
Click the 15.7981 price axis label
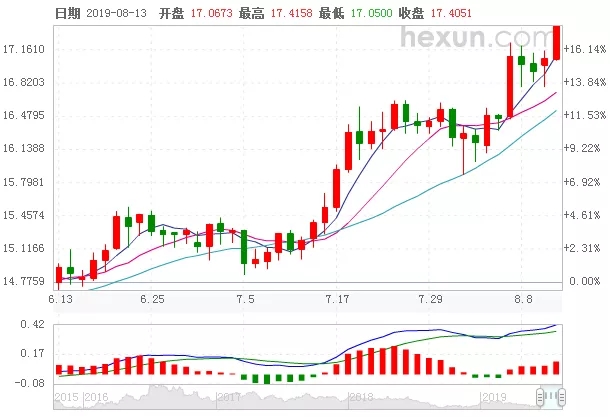tap(24, 182)
